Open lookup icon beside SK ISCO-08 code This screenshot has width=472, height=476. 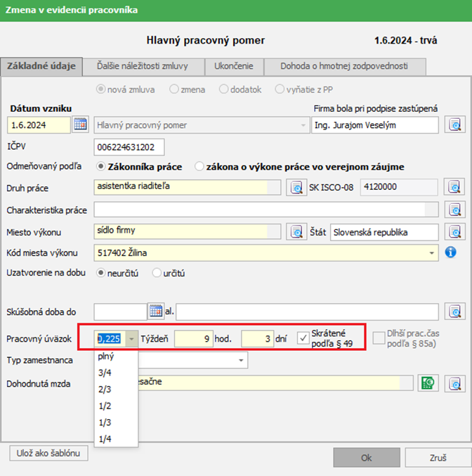pos(454,187)
